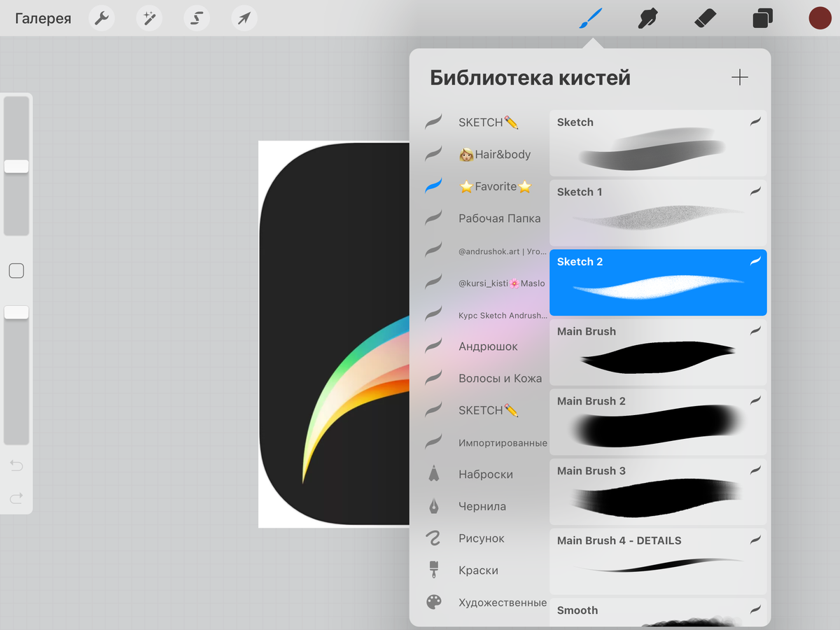This screenshot has height=630, width=840.
Task: Tap the blue Brush tool icon
Action: click(591, 18)
